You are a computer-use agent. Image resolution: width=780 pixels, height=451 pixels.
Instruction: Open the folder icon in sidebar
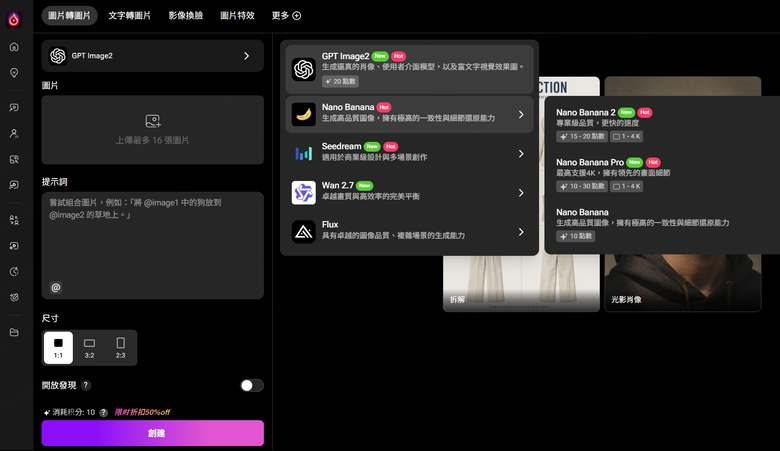pyautogui.click(x=14, y=332)
